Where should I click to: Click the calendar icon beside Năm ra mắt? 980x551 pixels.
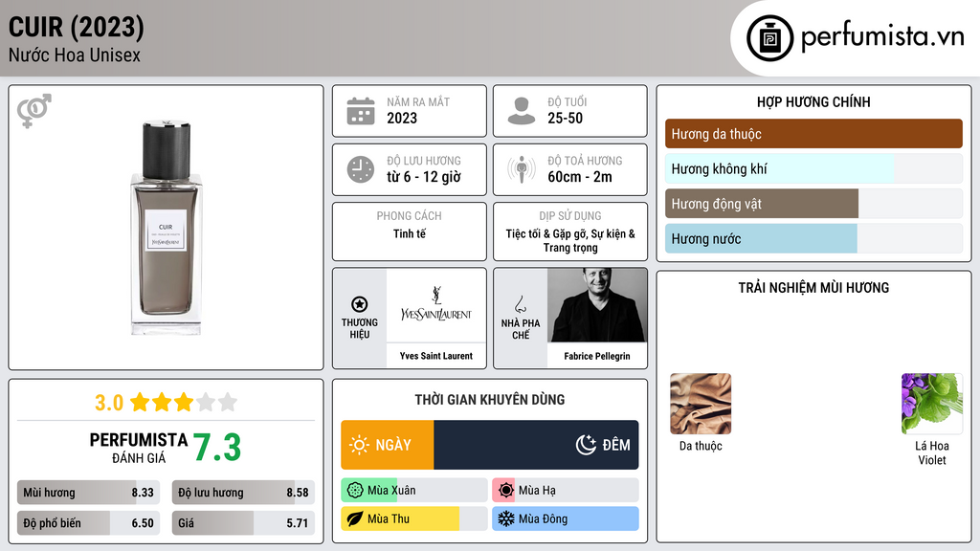[x=361, y=111]
